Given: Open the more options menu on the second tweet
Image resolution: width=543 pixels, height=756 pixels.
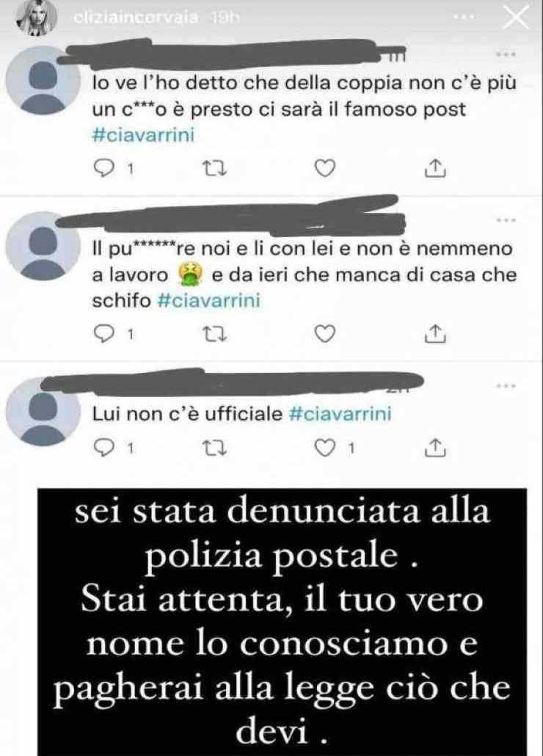Looking at the screenshot, I should pyautogui.click(x=506, y=220).
